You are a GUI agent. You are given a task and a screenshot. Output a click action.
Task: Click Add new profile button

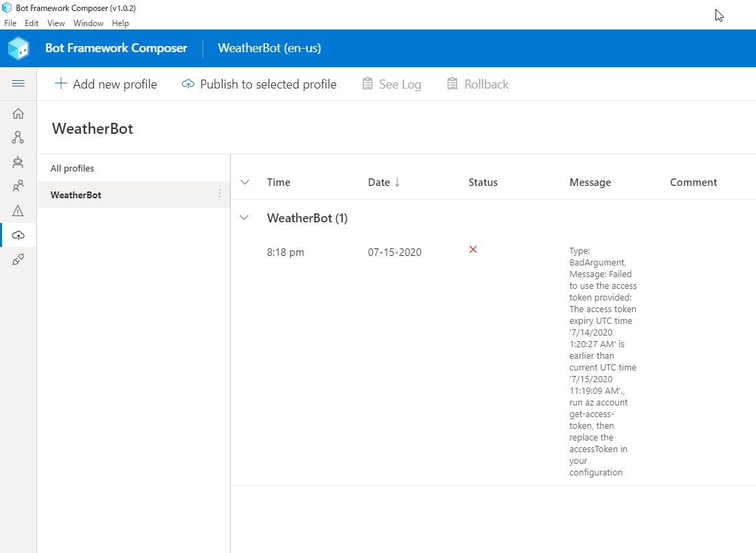(x=106, y=84)
